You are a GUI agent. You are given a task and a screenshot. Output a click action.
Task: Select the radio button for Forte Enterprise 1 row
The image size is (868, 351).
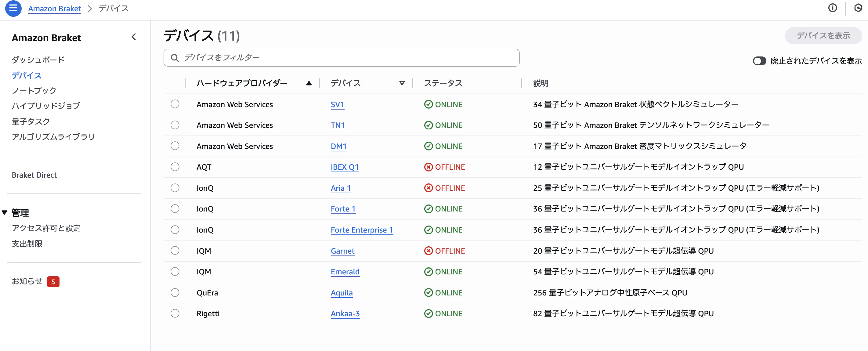(175, 230)
